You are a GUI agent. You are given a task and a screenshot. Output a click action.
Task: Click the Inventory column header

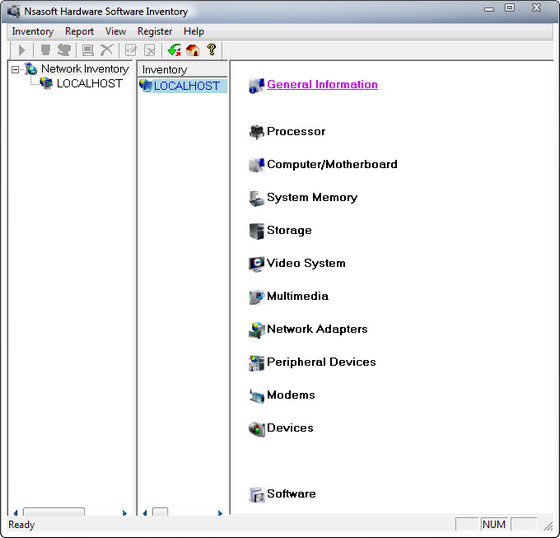click(182, 69)
